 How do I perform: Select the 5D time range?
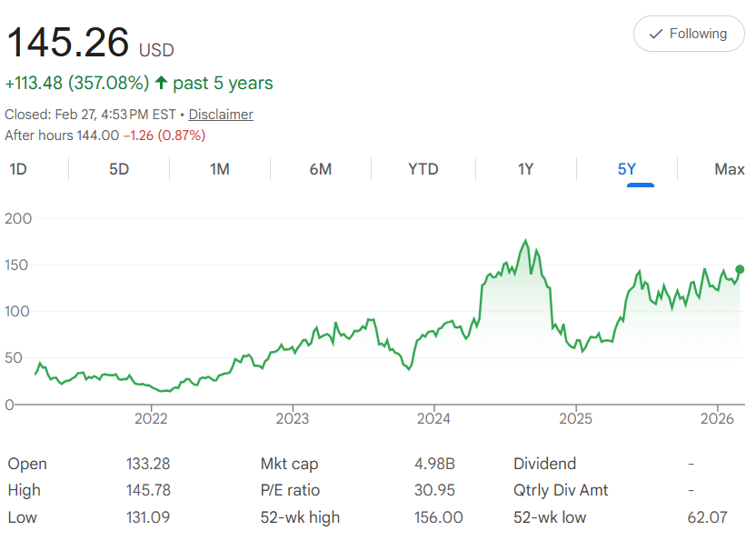[119, 169]
